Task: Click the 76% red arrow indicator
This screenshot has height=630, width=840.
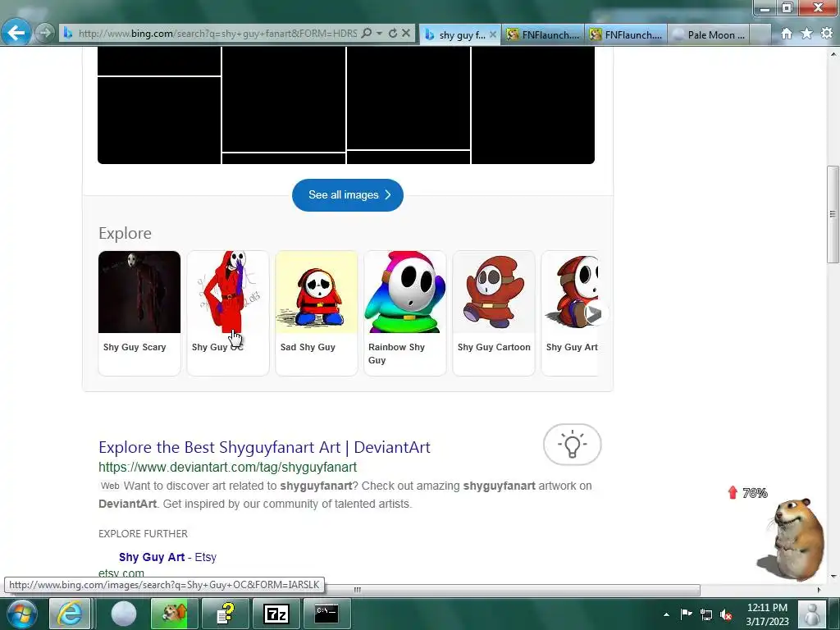Action: click(x=748, y=493)
